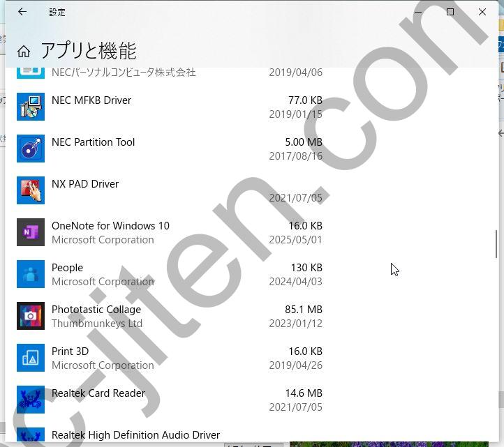The height and width of the screenshot is (447, 504).
Task: Click the NX PAD Driver icon
Action: coord(31,190)
